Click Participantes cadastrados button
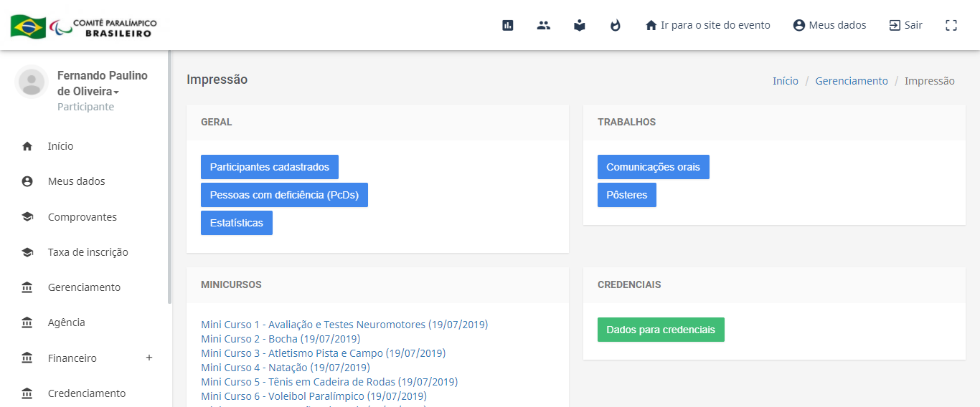Viewport: 980px width, 407px height. tap(269, 167)
